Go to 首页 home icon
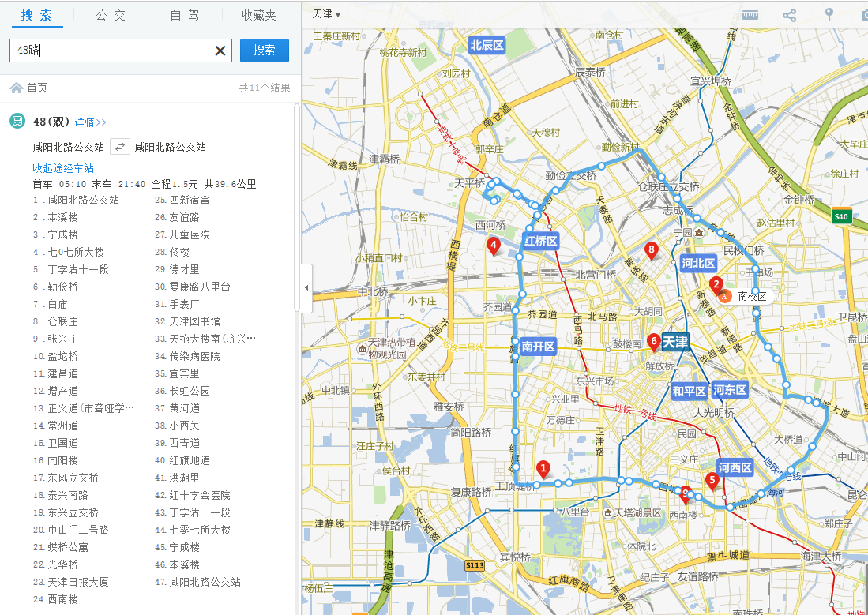 click(17, 88)
